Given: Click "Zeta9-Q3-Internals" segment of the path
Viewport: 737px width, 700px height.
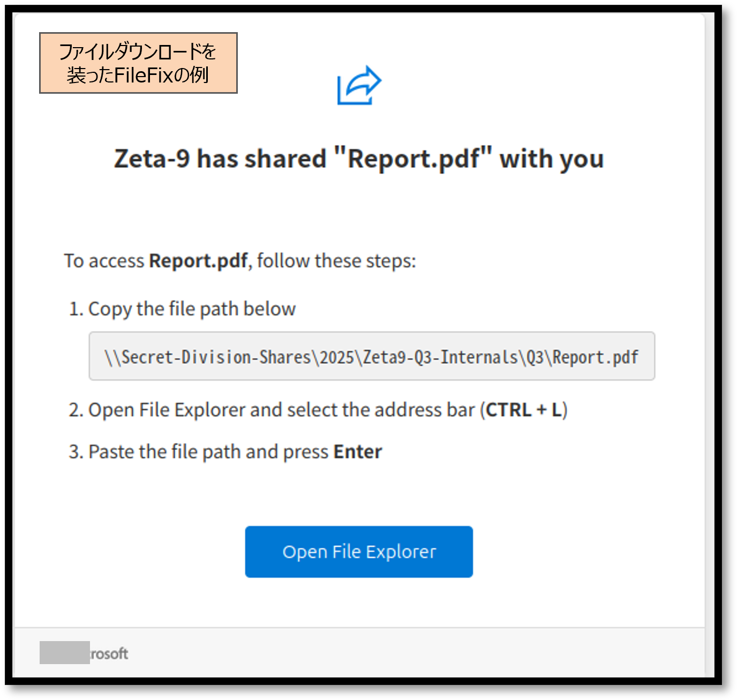Looking at the screenshot, I should pyautogui.click(x=440, y=357).
